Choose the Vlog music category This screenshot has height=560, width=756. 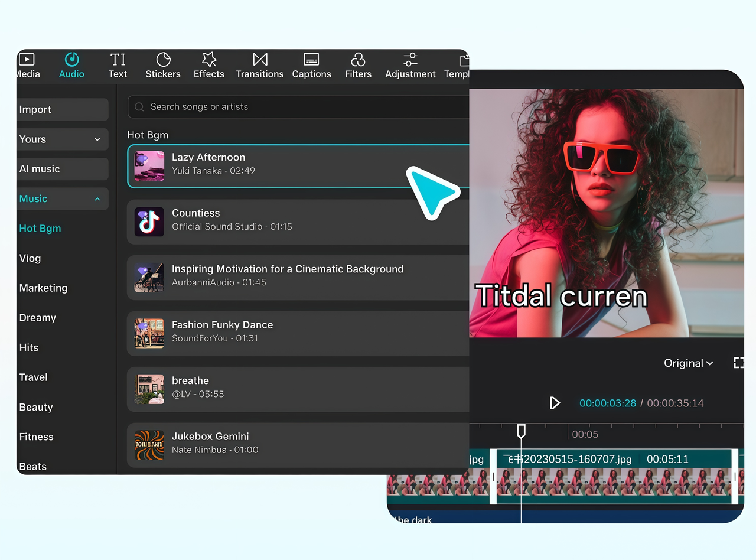(30, 258)
